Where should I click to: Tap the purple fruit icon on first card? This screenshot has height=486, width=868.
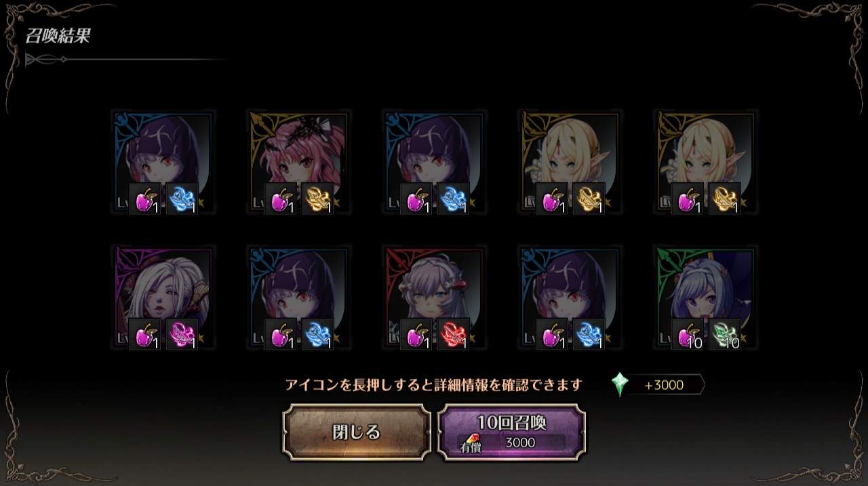tap(145, 199)
